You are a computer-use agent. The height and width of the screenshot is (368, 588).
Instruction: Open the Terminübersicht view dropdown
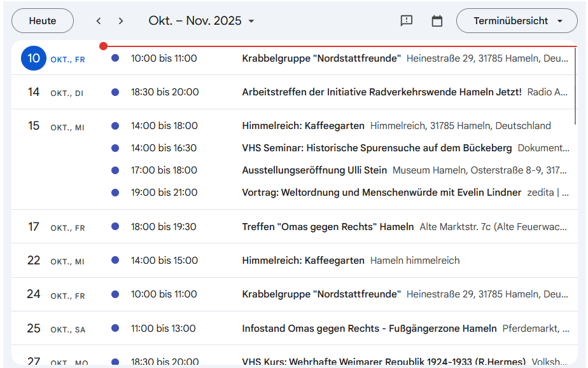[517, 21]
